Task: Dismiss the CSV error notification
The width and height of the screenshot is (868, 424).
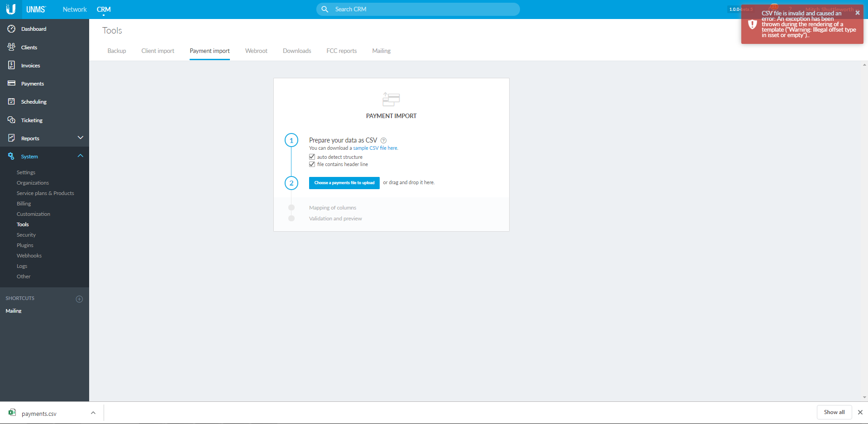Action: pos(857,13)
